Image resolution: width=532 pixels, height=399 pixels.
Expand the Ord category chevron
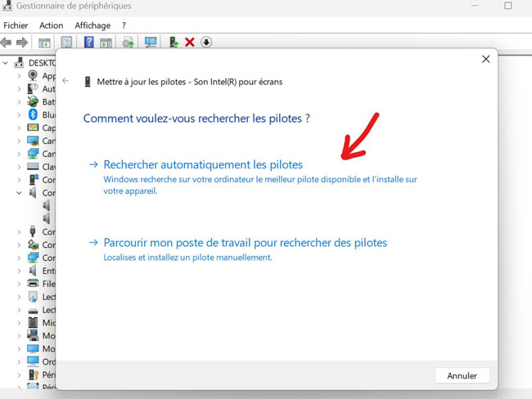(19, 362)
